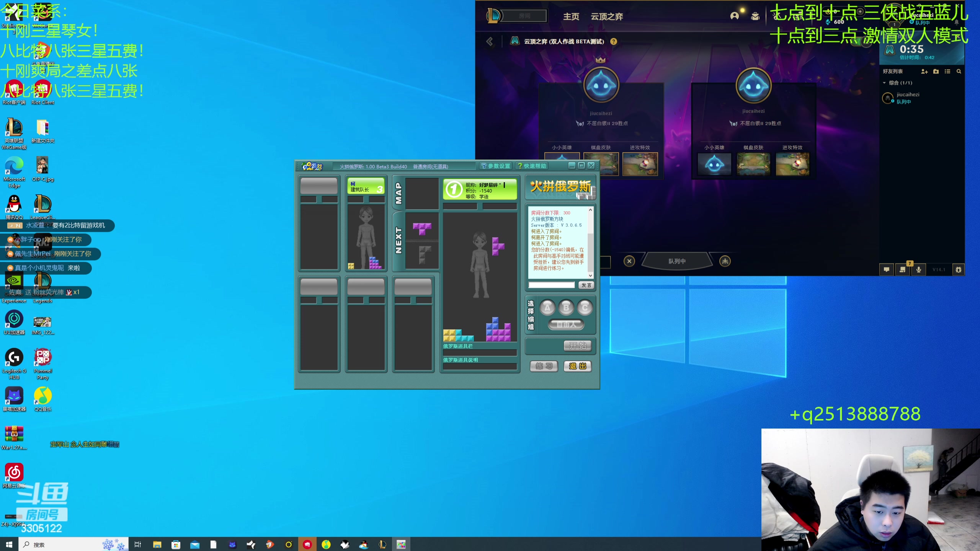
Task: Open the 主页 home tab in League client
Action: tap(571, 16)
